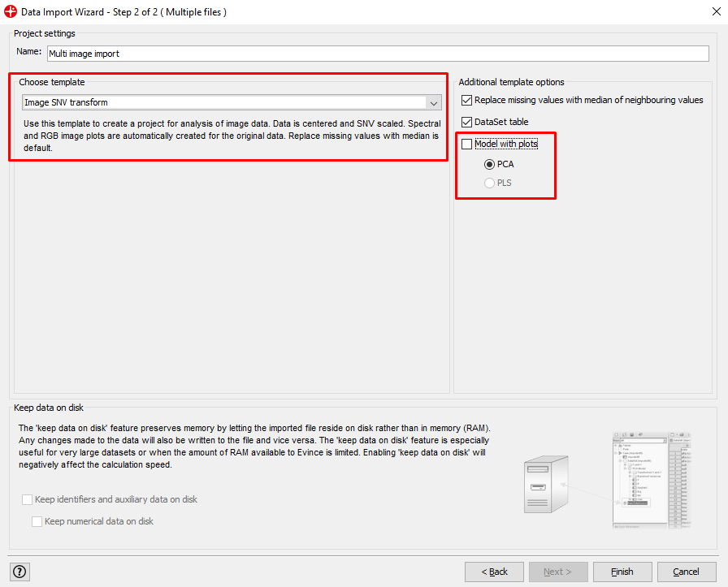Tick Keep numerical data on disk

[x=37, y=522]
